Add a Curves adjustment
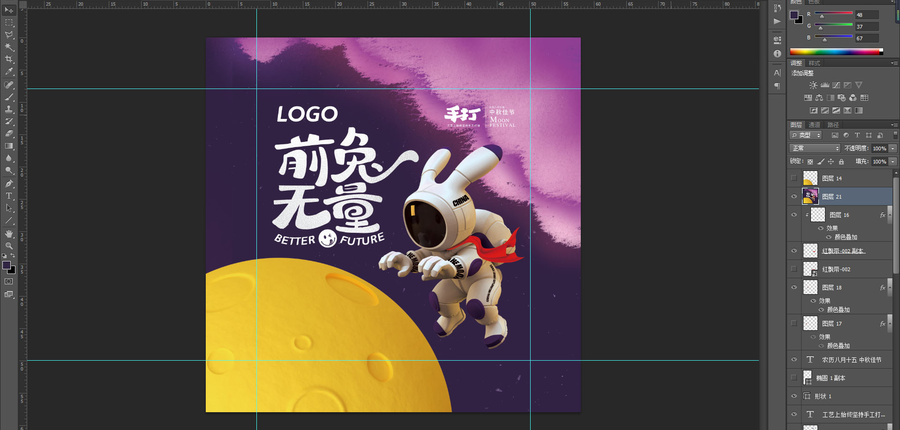The image size is (900, 430). 836,85
